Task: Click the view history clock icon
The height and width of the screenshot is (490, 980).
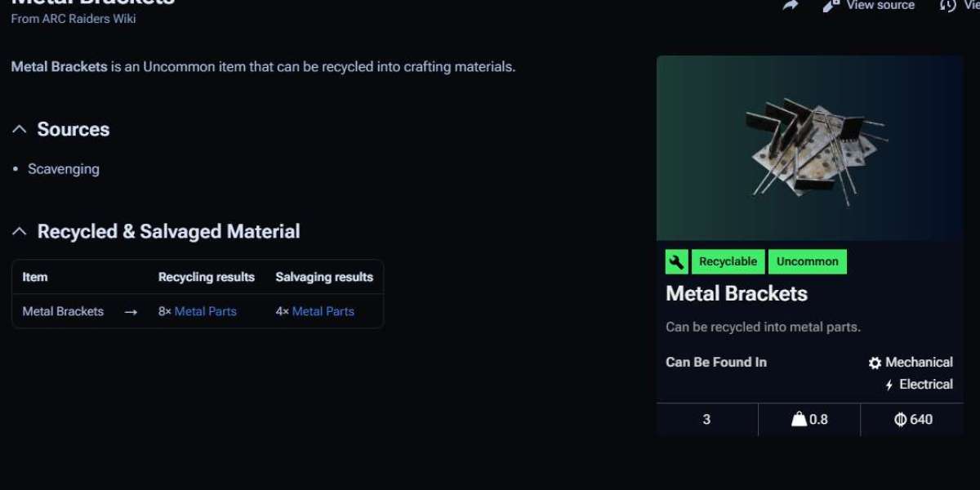Action: pos(948,5)
